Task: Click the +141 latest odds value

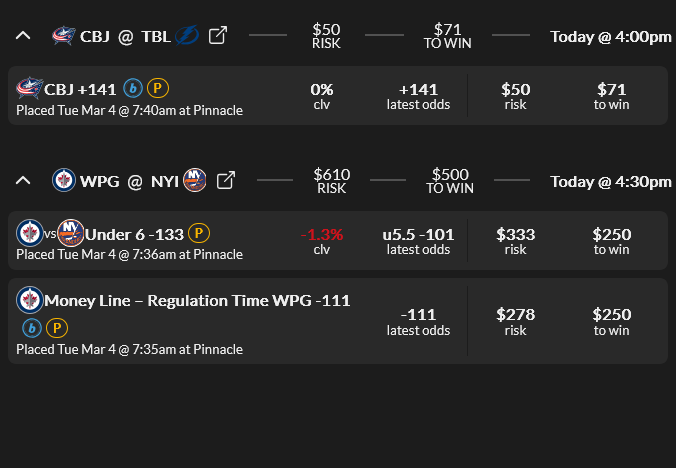Action: click(x=418, y=89)
